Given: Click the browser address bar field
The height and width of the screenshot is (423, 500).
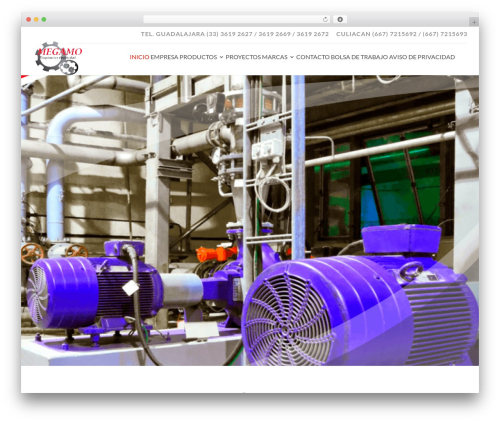Looking at the screenshot, I should (237, 19).
